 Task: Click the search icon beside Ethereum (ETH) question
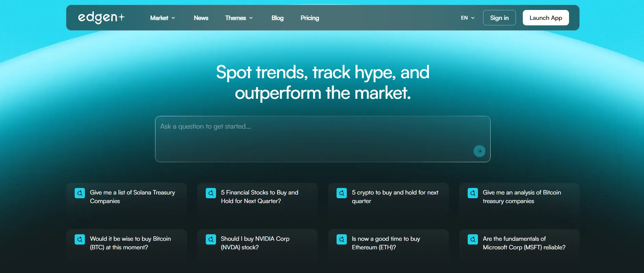pyautogui.click(x=342, y=239)
